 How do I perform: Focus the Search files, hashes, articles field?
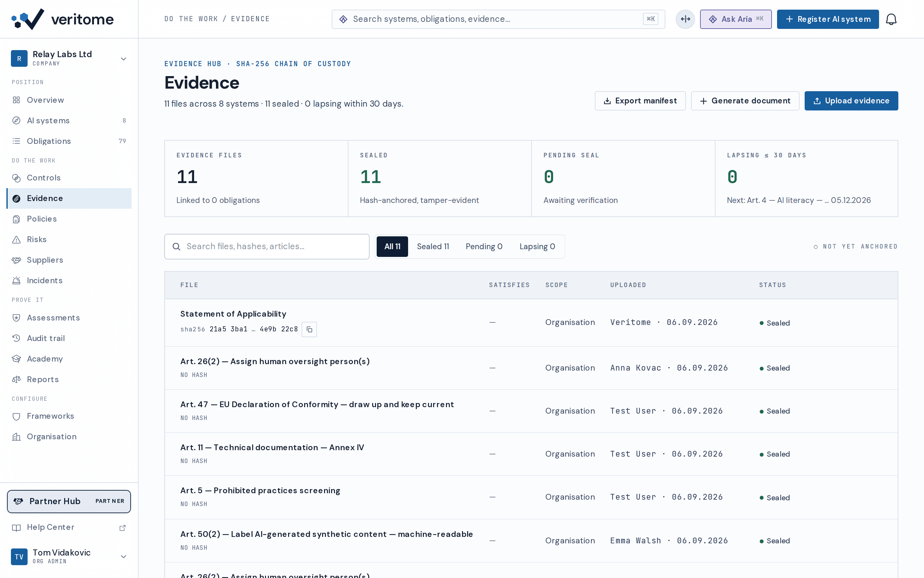point(267,247)
